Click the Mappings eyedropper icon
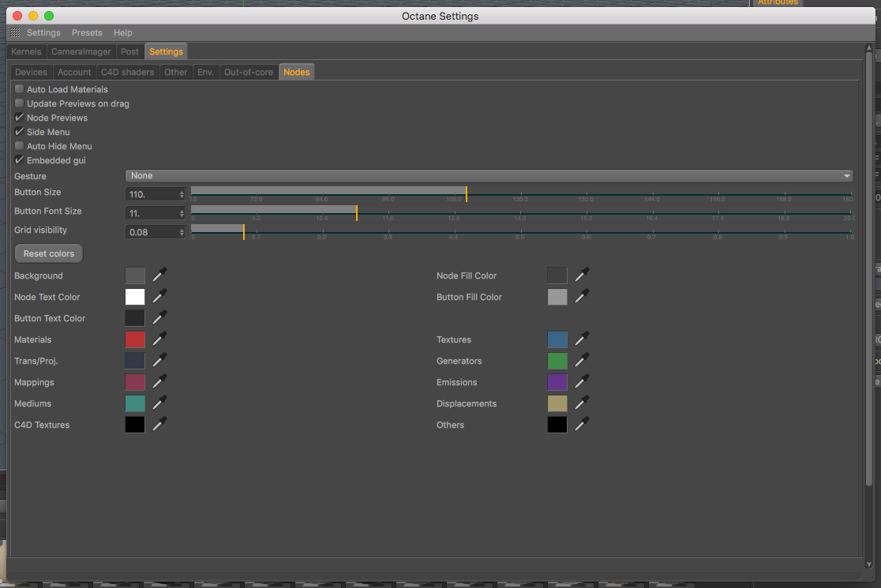The width and height of the screenshot is (881, 588). [159, 382]
